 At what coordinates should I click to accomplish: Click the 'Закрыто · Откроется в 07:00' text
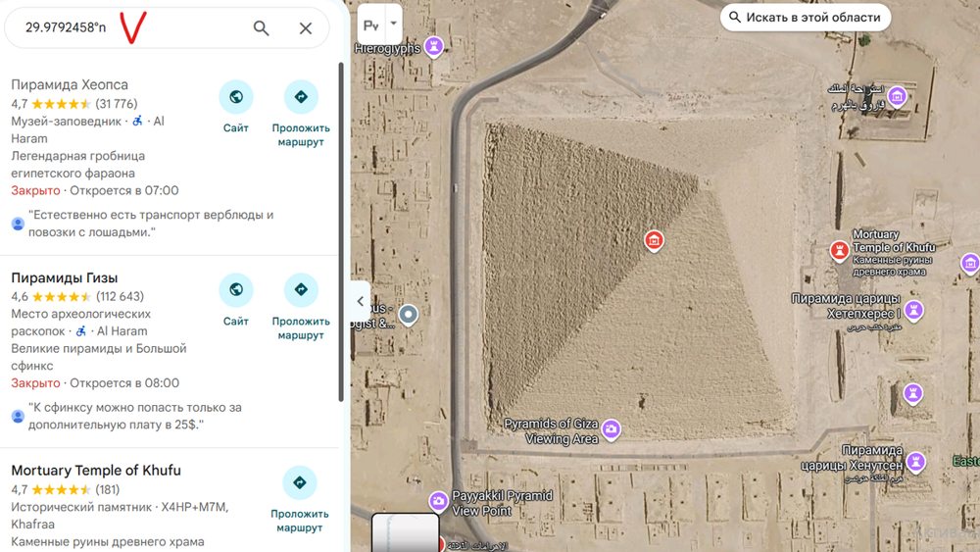pyautogui.click(x=95, y=190)
